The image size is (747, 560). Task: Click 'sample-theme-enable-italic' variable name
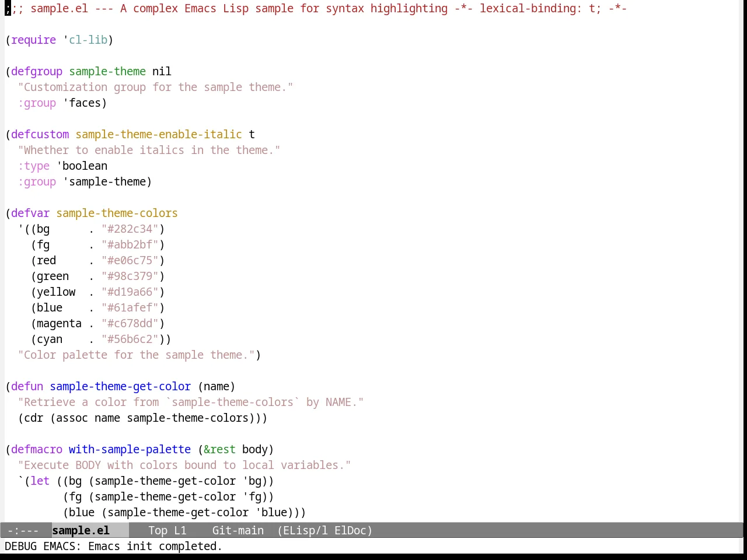click(159, 134)
